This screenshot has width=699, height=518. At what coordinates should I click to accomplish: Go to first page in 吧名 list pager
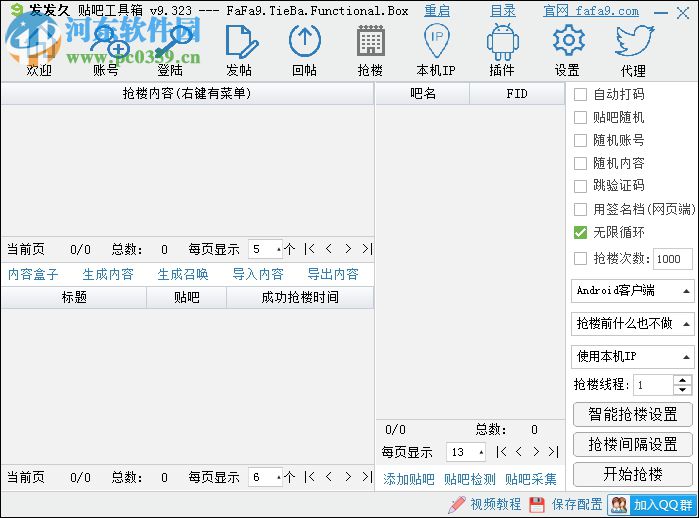pos(501,452)
